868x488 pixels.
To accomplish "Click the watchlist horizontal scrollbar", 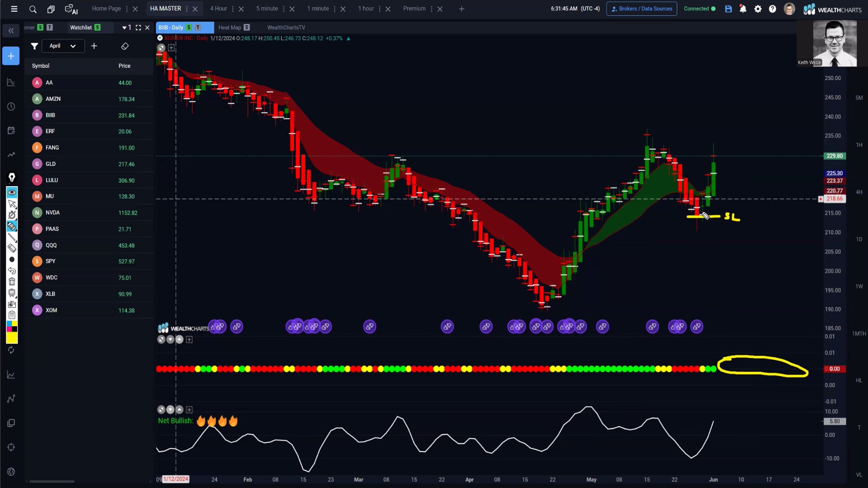I will tap(52, 481).
